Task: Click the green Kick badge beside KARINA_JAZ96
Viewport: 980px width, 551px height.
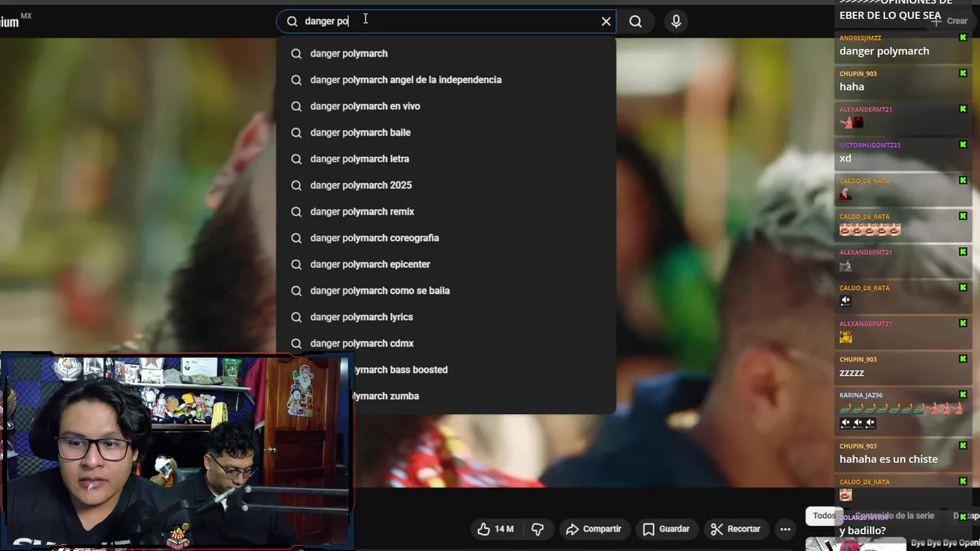Action: (x=963, y=395)
